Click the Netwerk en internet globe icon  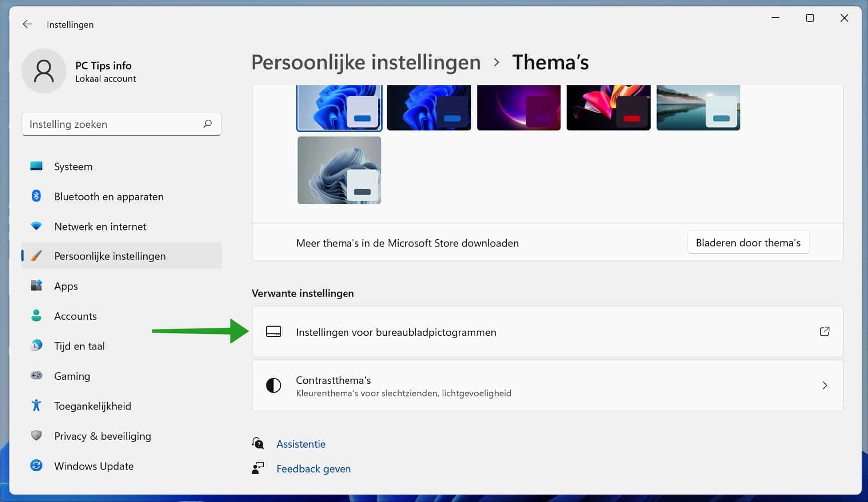(x=36, y=226)
